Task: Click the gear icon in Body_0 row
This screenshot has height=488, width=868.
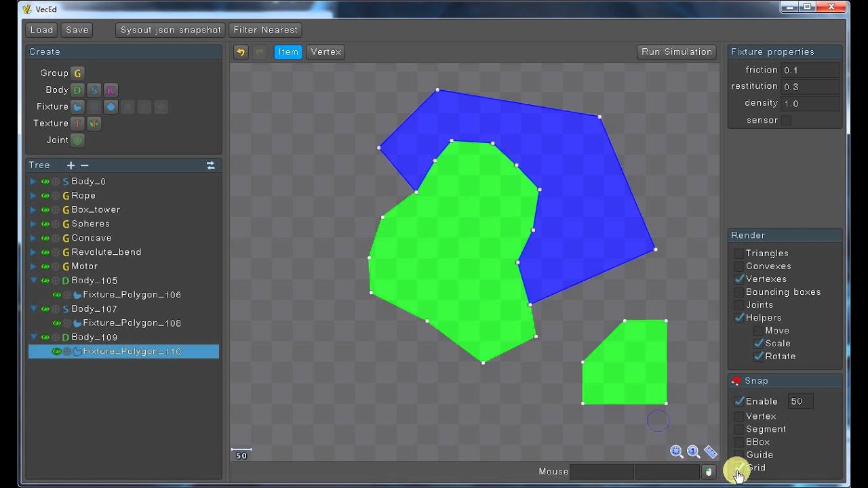Action: [56, 182]
